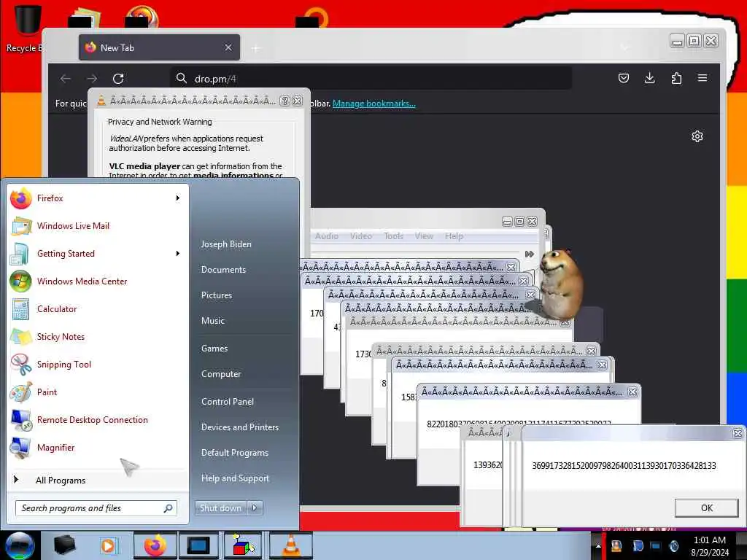Open List all tabs dropdown in Firefox
The height and width of the screenshot is (560, 747).
624,47
